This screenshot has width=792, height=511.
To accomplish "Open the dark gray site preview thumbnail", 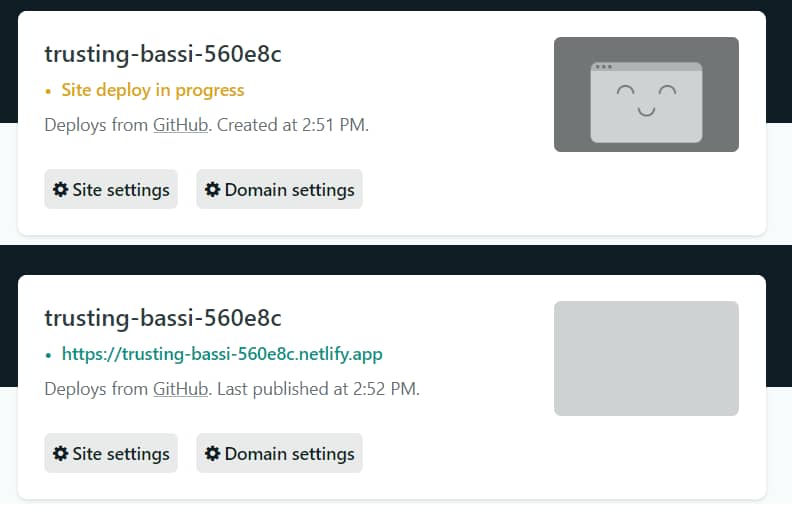I will click(646, 94).
